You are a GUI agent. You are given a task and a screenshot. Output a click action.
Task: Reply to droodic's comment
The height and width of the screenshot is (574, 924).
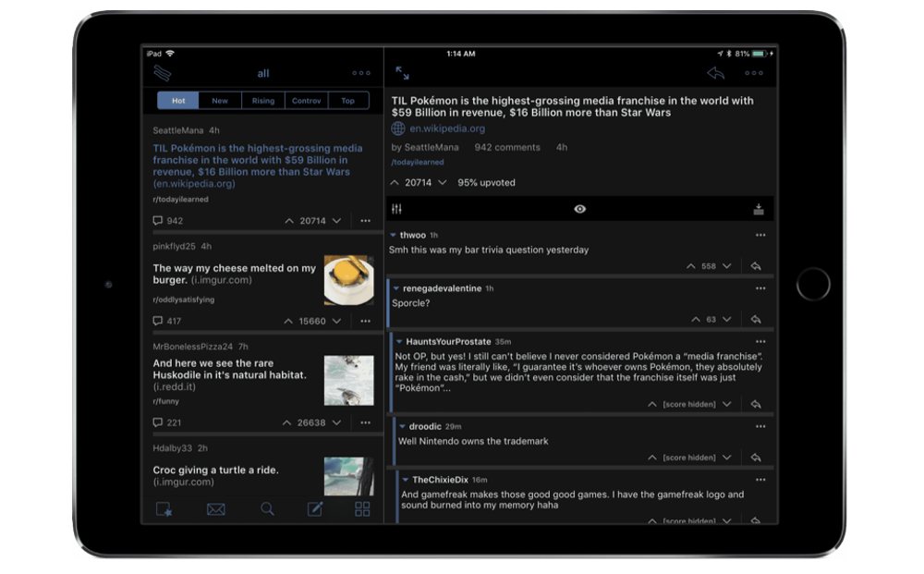click(756, 458)
